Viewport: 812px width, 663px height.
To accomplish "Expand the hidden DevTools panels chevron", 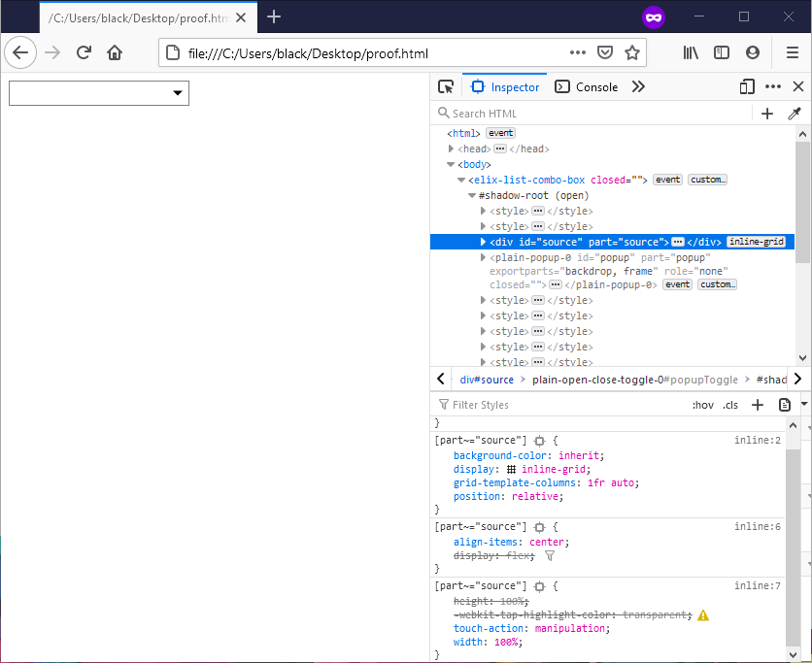I will click(x=638, y=86).
